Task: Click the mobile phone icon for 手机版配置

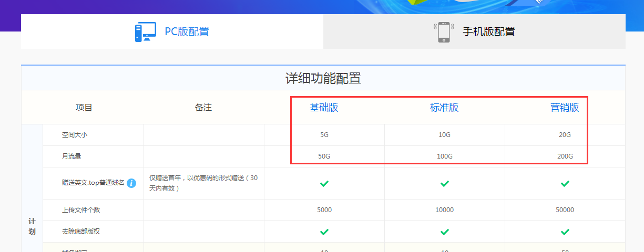Action: (x=444, y=32)
